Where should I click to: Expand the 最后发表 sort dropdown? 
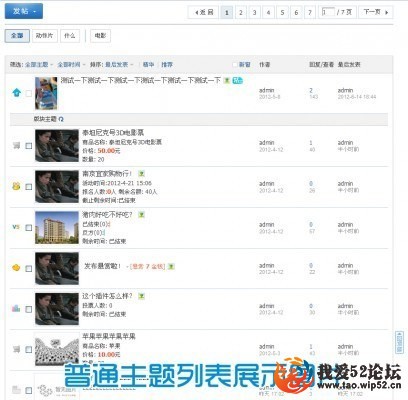[119, 65]
